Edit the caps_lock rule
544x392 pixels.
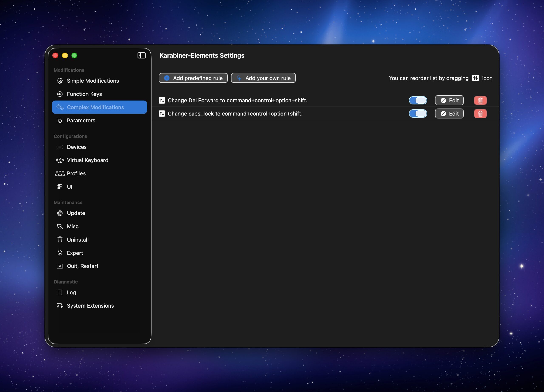tap(449, 114)
